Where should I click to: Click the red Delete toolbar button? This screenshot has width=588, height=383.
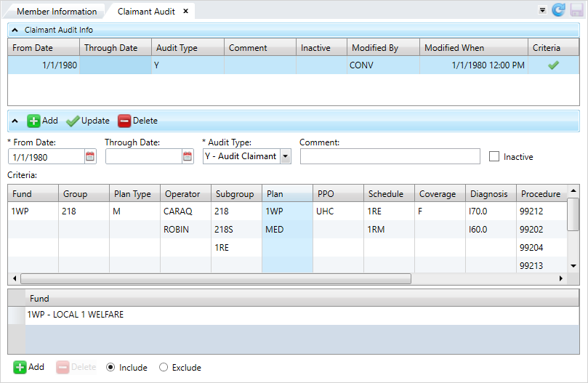click(137, 121)
